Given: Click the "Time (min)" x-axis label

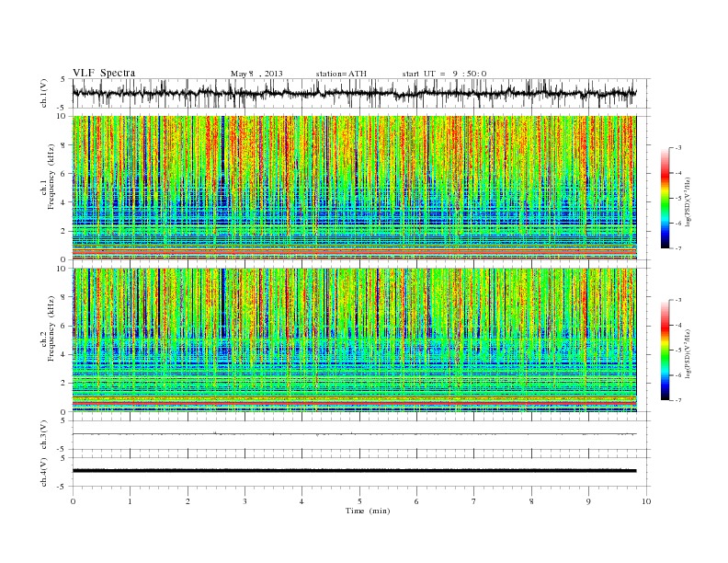Looking at the screenshot, I should coord(368,511).
